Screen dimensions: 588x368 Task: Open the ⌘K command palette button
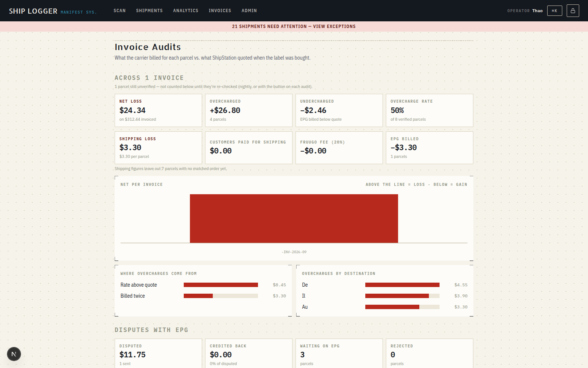(x=555, y=11)
